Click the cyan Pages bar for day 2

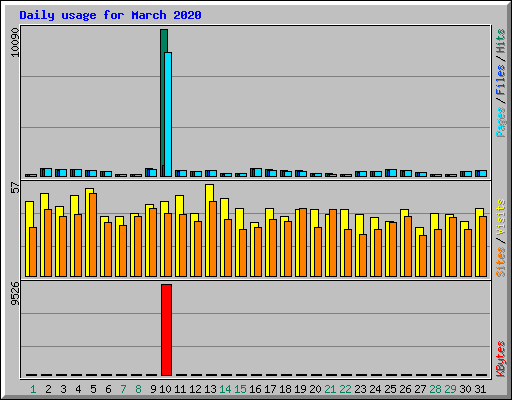point(48,173)
